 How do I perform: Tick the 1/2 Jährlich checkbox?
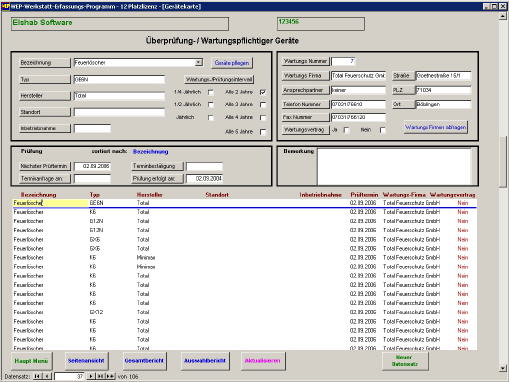pos(211,104)
